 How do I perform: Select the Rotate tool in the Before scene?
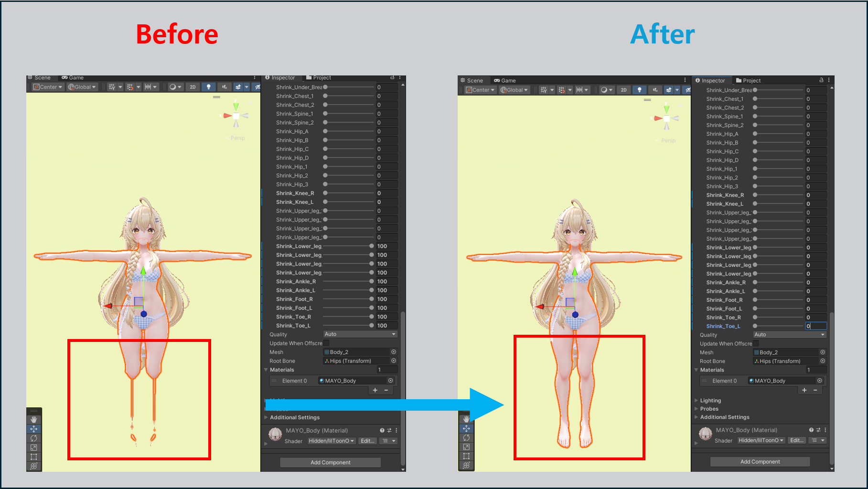(34, 438)
